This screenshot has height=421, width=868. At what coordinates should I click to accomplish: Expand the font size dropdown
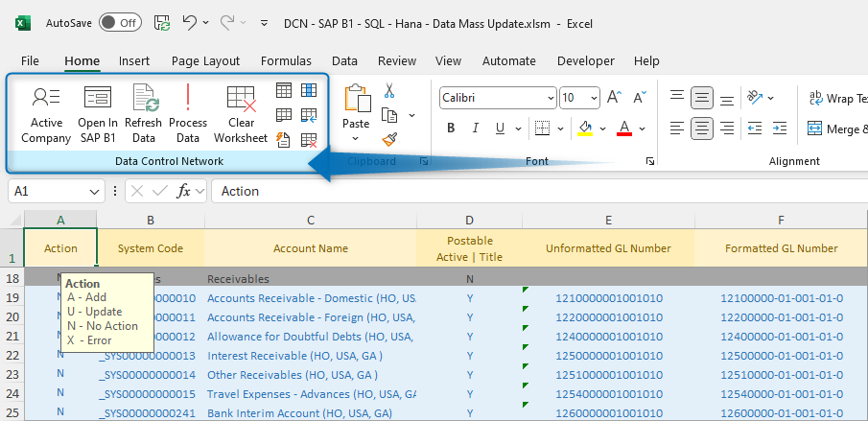pyautogui.click(x=595, y=98)
